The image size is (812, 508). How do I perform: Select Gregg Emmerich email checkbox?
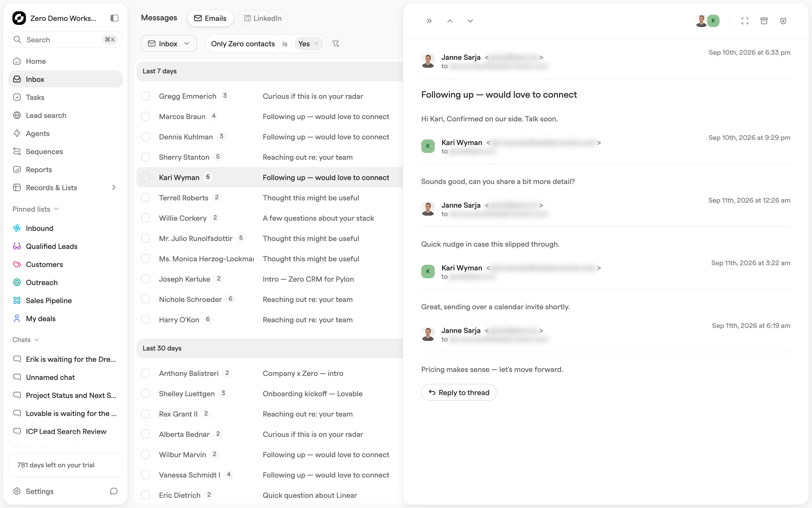tap(145, 96)
